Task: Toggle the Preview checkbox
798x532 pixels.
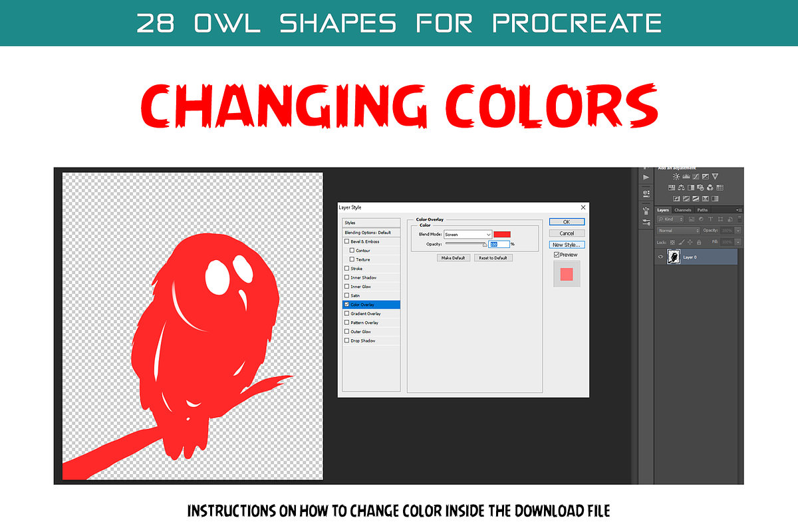Action: point(557,255)
